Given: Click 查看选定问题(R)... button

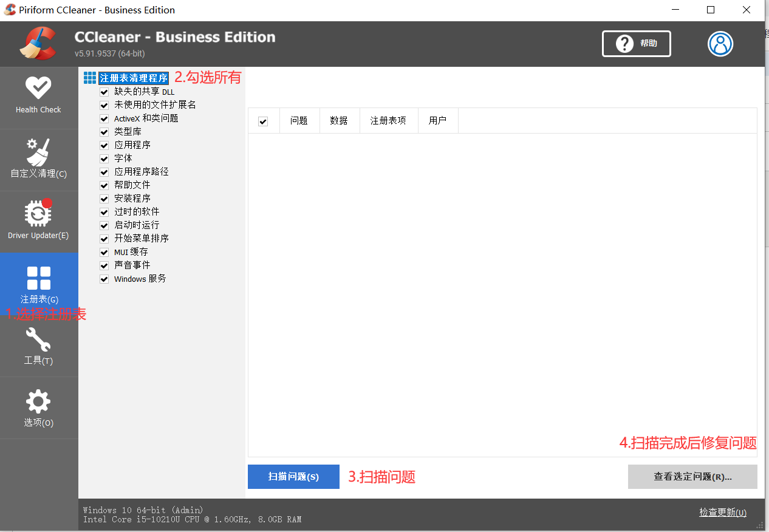Looking at the screenshot, I should (692, 477).
